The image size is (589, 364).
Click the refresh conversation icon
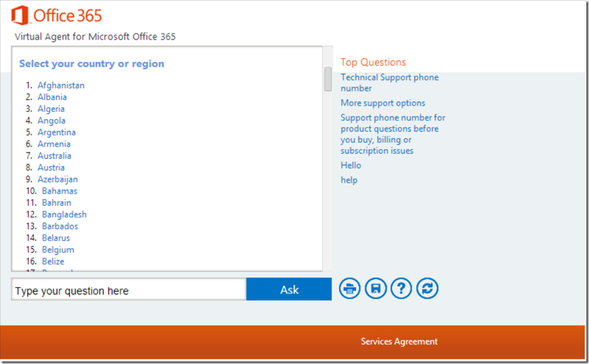[427, 289]
